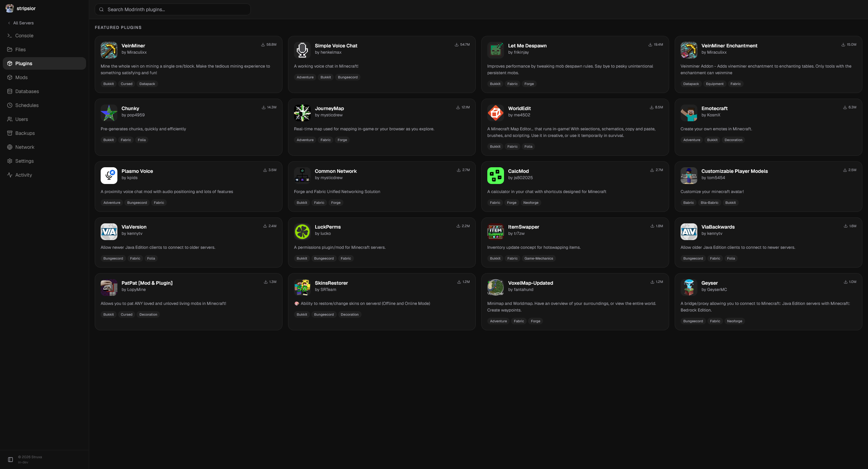Click the Neoforge tag on CalcMod
The width and height of the screenshot is (868, 469).
[x=531, y=203]
